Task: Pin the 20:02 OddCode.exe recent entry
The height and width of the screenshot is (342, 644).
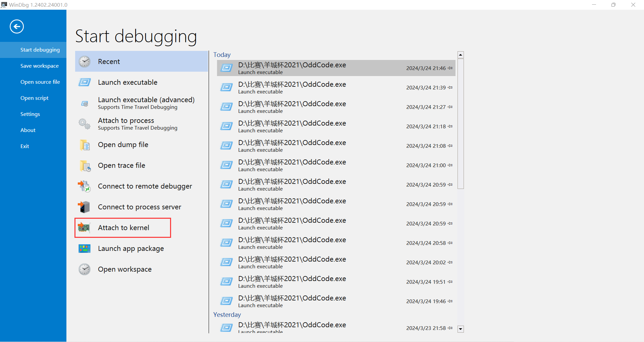Action: coord(450,262)
